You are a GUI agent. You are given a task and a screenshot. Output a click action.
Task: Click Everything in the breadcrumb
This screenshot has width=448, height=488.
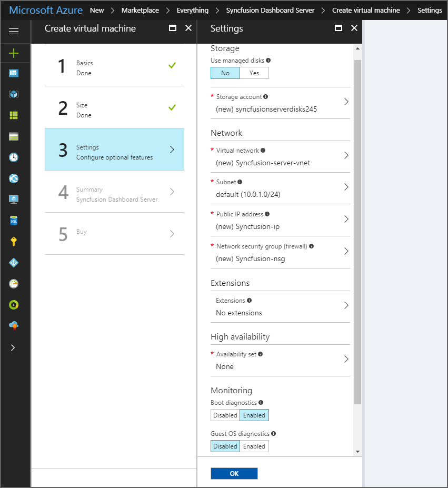pos(192,11)
